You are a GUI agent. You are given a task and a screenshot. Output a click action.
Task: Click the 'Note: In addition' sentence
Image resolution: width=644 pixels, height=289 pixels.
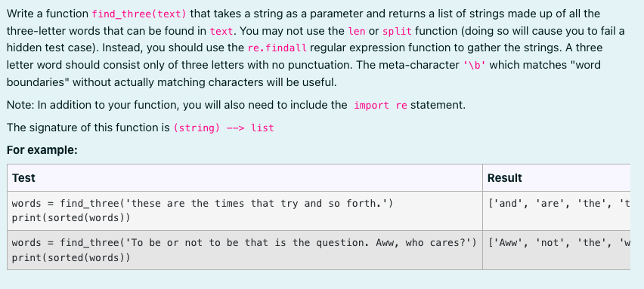tap(236, 106)
